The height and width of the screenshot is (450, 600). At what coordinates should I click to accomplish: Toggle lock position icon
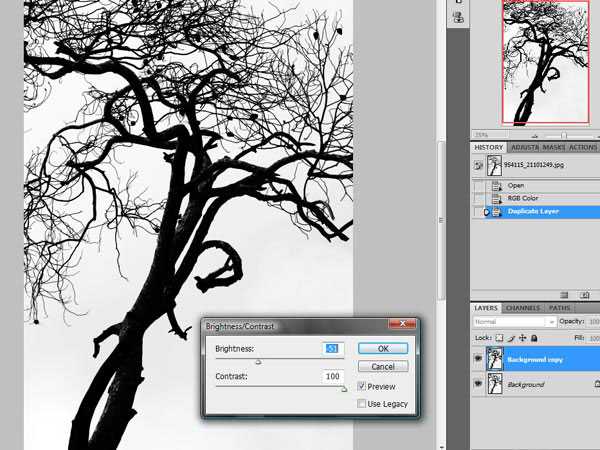point(523,338)
